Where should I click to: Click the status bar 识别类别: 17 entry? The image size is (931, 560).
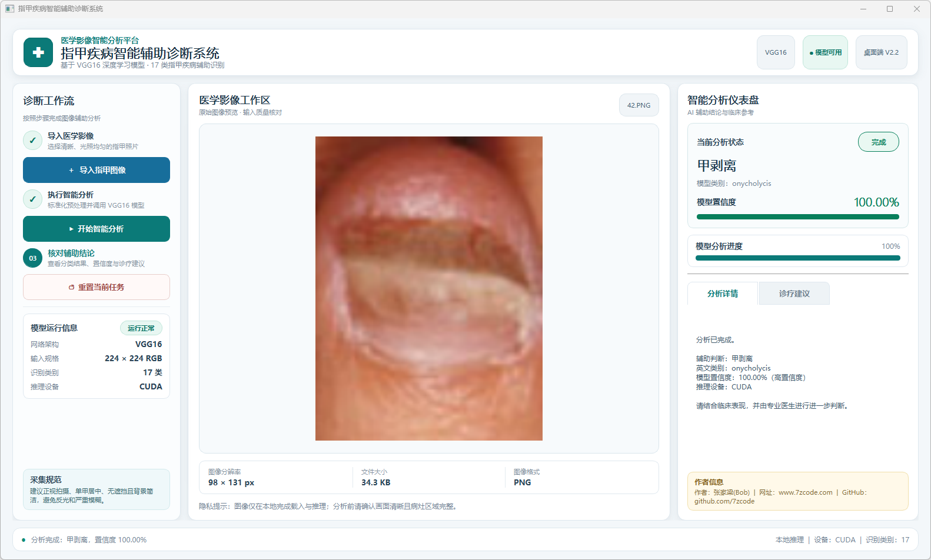click(887, 539)
